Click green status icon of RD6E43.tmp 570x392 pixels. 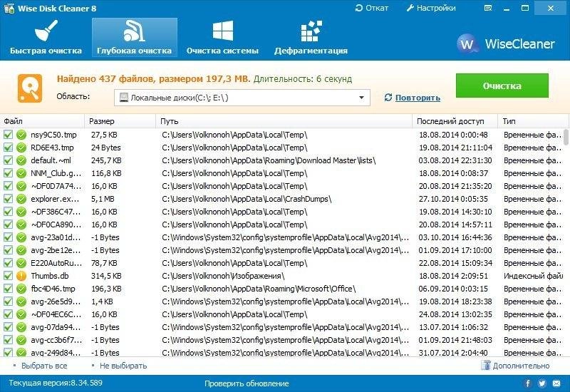coord(21,148)
